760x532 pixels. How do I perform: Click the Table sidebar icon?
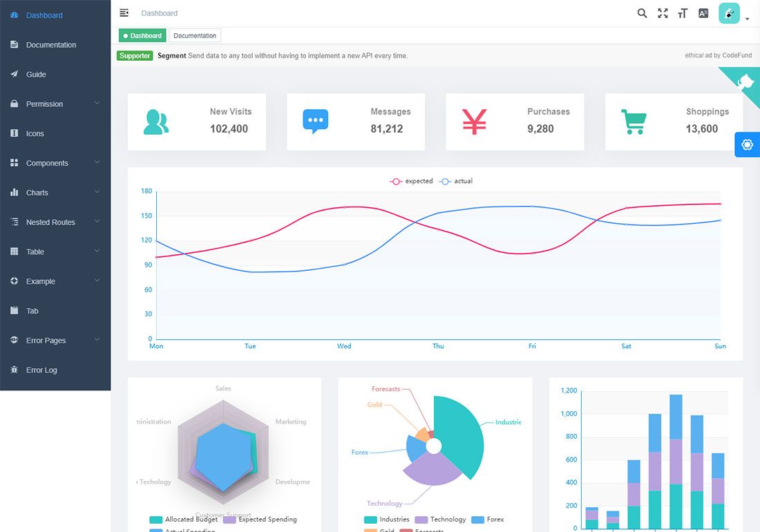pyautogui.click(x=14, y=251)
